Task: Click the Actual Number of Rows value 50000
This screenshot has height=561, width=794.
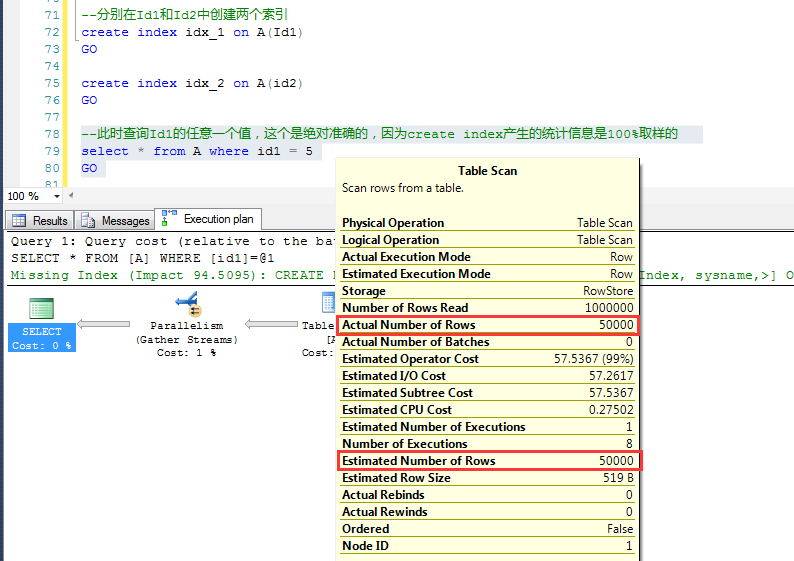Action: pos(616,325)
